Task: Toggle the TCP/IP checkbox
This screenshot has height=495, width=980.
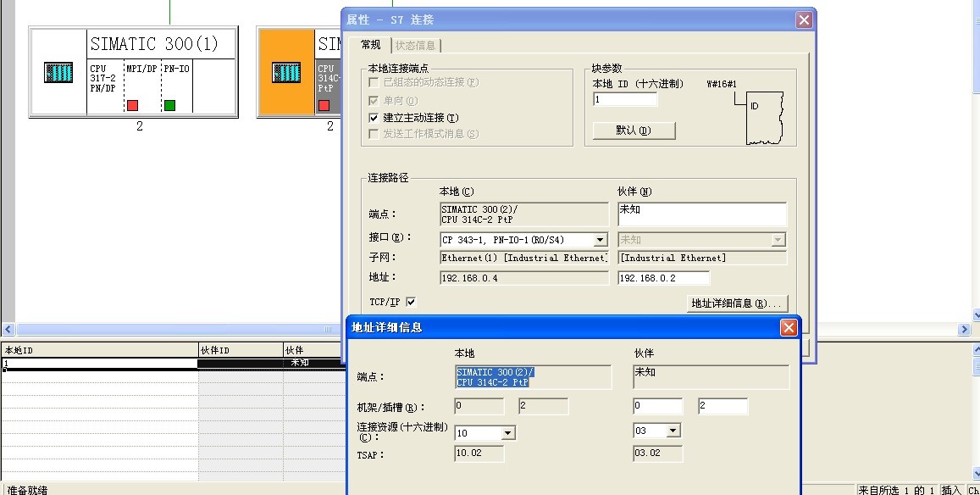Action: (x=411, y=302)
